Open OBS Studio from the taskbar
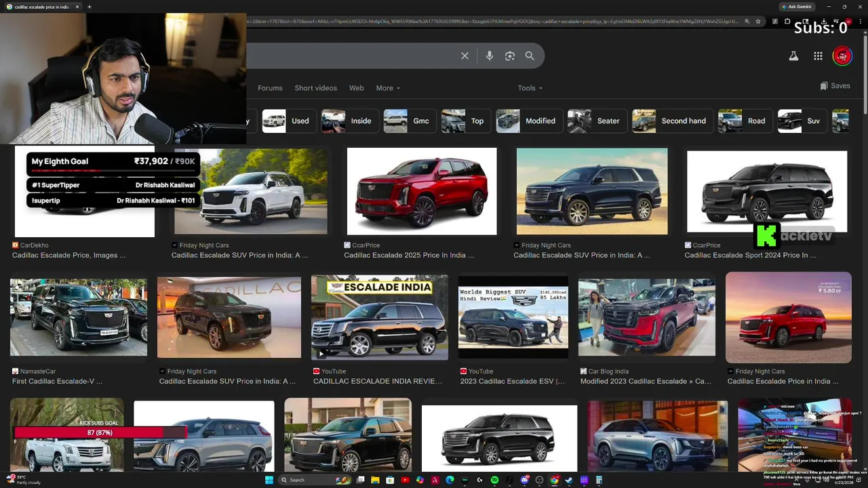Screen dimensions: 868x488 tap(539, 480)
